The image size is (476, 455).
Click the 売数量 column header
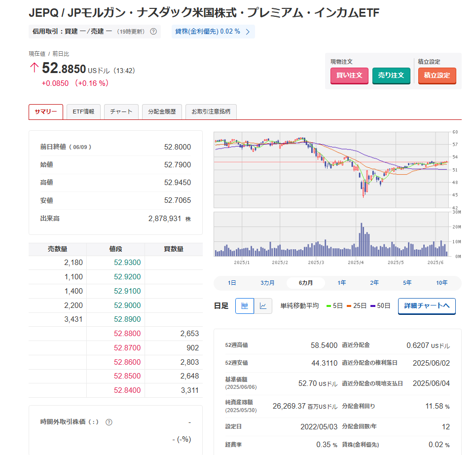(x=57, y=249)
